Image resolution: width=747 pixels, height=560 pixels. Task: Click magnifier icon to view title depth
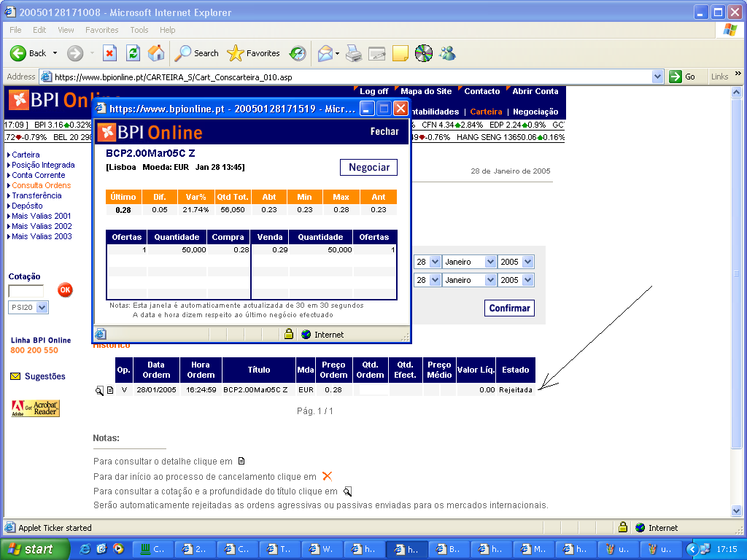point(99,390)
